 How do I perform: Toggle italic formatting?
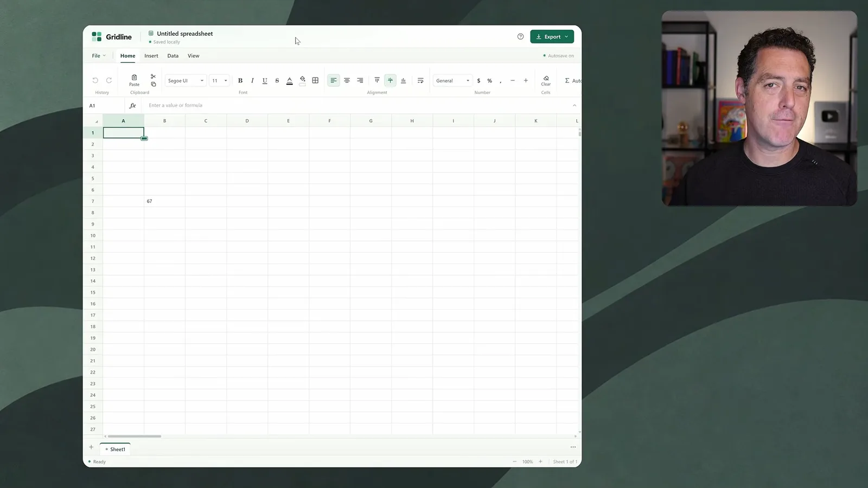(252, 80)
